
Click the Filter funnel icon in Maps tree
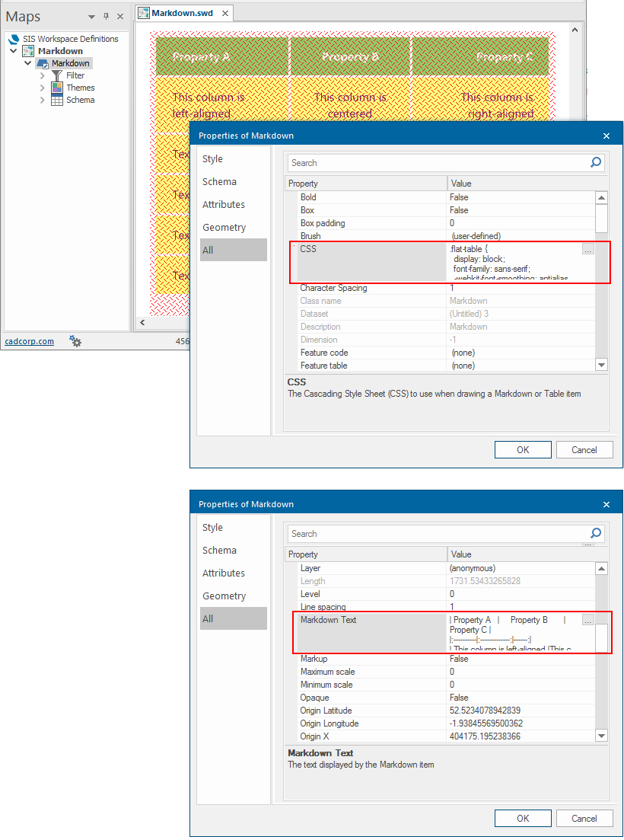[x=57, y=75]
